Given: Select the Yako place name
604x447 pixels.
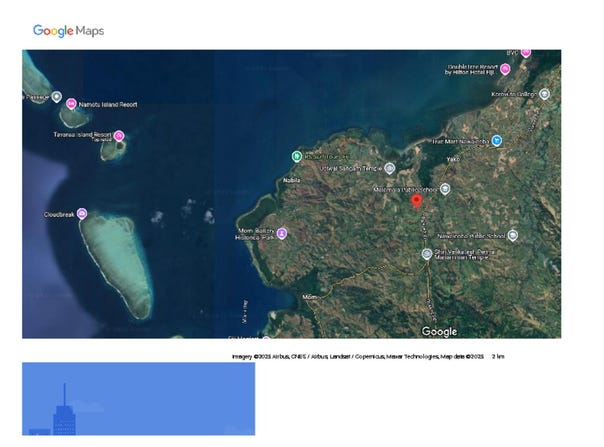Looking at the screenshot, I should [453, 159].
